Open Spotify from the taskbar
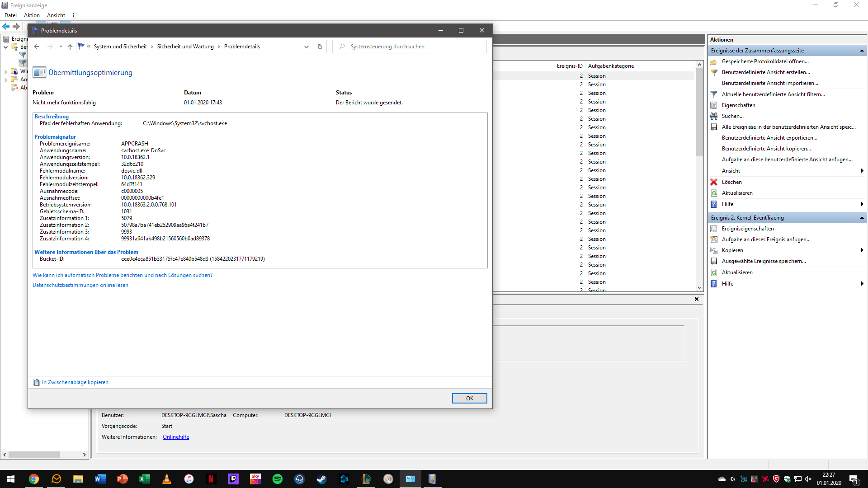 [x=278, y=479]
